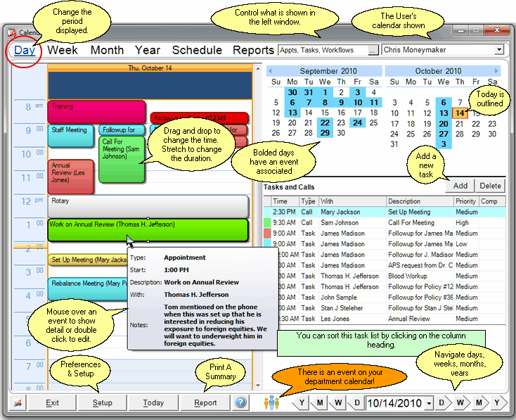Click the help question mark icon

240,402
